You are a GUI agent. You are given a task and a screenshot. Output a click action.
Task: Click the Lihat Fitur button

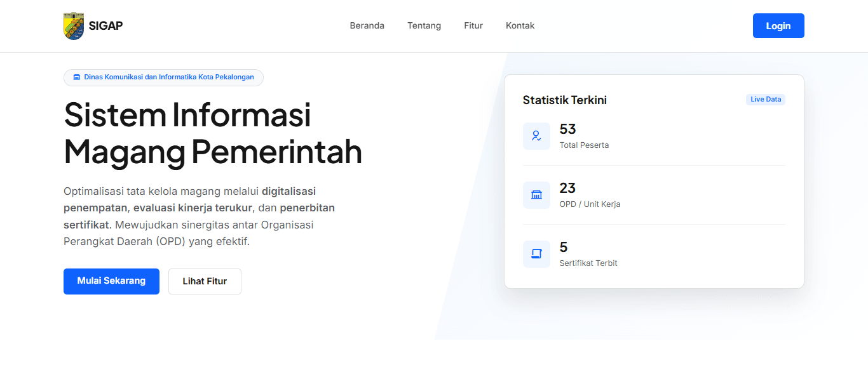click(x=205, y=281)
